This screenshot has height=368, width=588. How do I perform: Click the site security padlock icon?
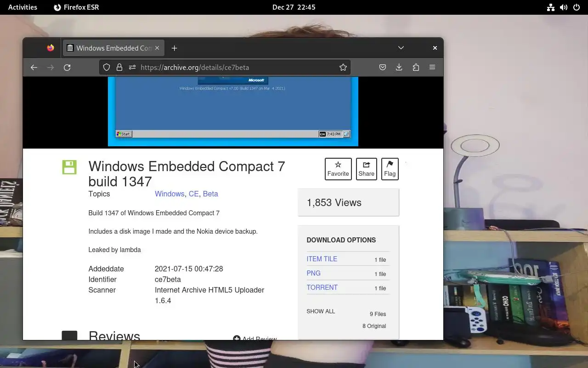pyautogui.click(x=119, y=67)
